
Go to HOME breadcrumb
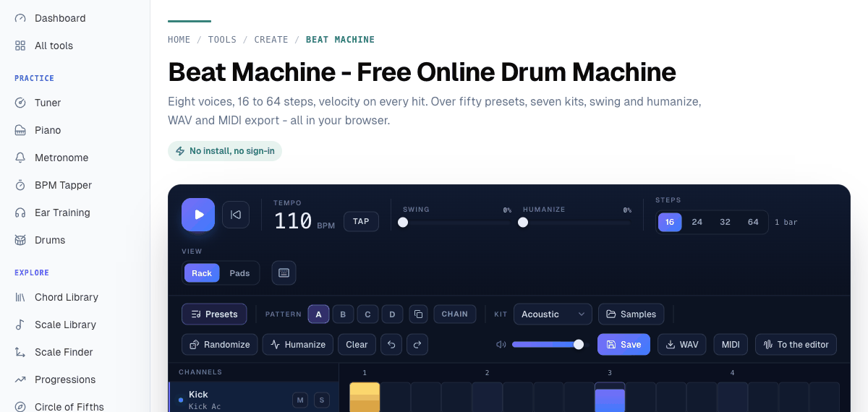[179, 40]
